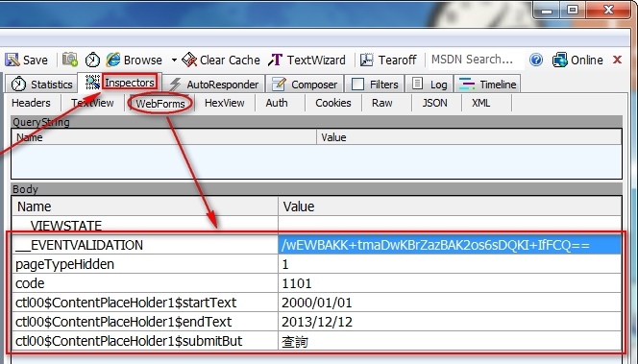Switch to the Inspectors tab
This screenshot has width=638, height=364.
click(x=120, y=83)
